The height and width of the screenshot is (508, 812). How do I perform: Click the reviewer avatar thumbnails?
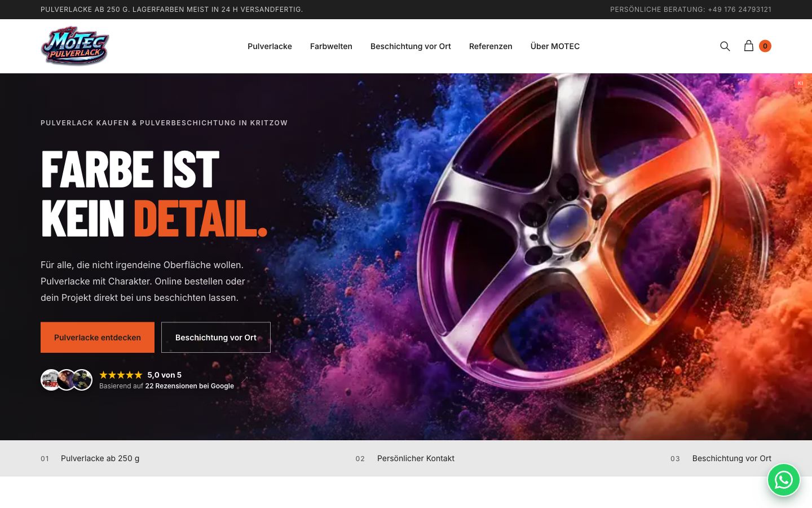(67, 380)
